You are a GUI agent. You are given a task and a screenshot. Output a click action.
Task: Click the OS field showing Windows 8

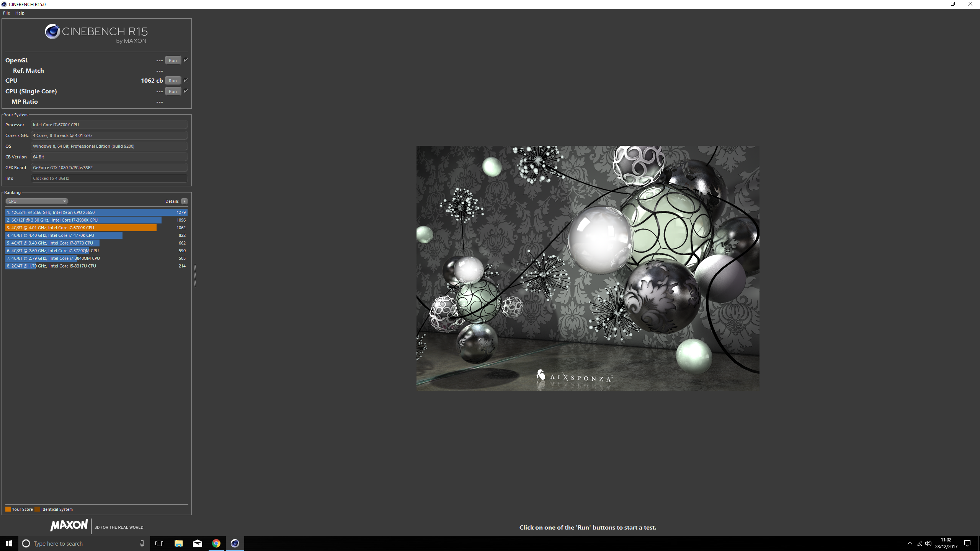(x=109, y=146)
